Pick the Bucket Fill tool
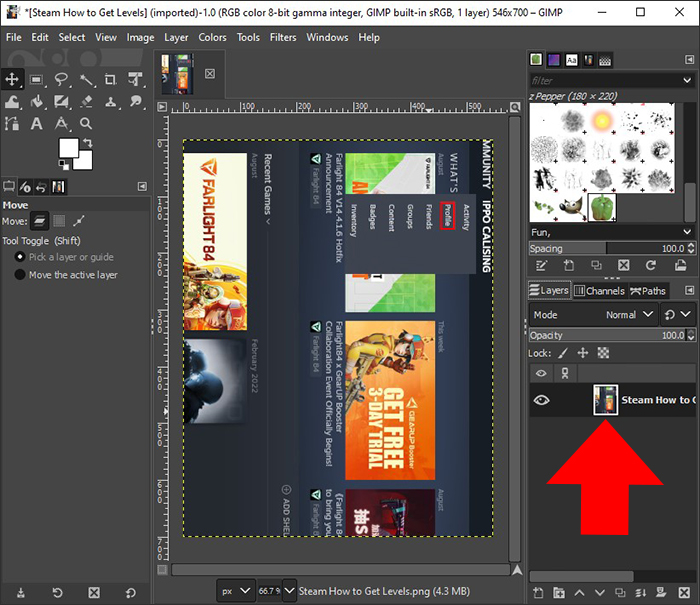The width and height of the screenshot is (700, 605). [x=36, y=101]
